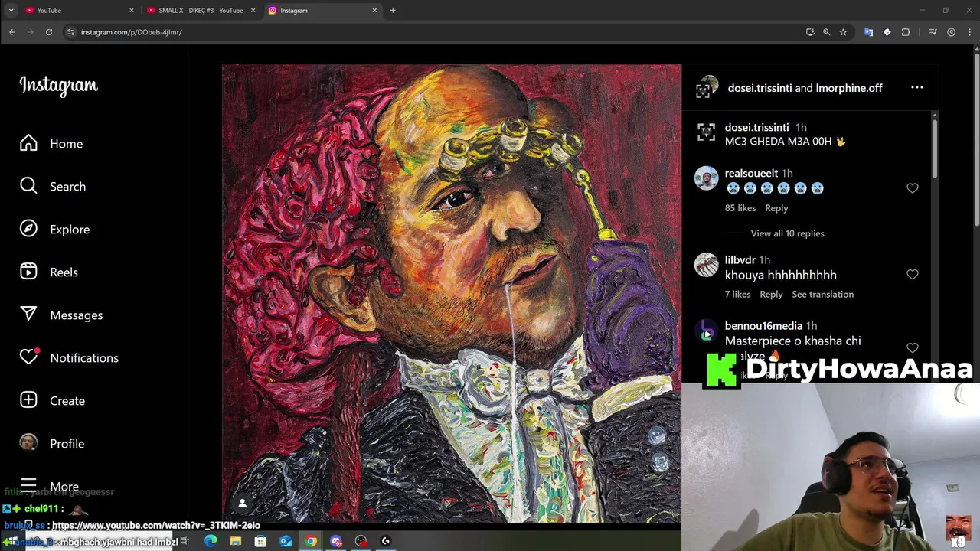980x551 pixels.
Task: Switch to SMALL X - DIKEÇ #3 YouTube tab
Action: click(201, 11)
